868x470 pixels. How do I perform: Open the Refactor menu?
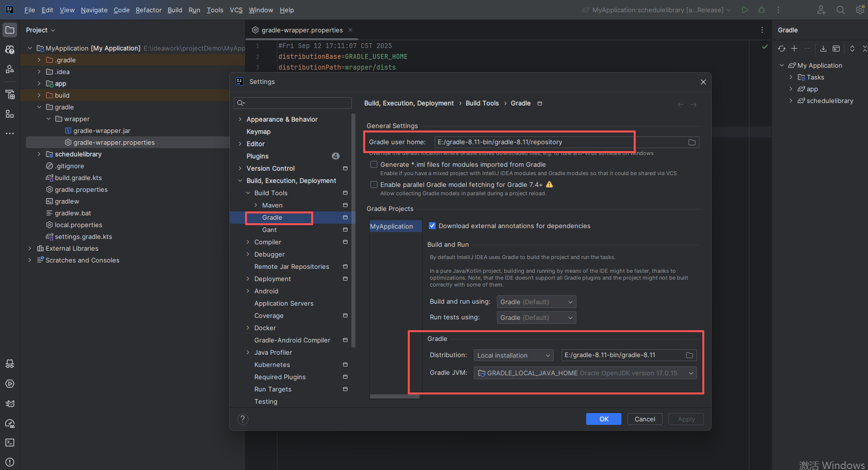149,10
